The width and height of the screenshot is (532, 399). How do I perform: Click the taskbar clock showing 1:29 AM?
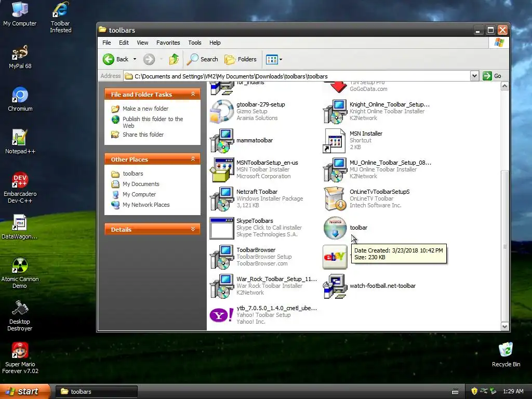point(513,392)
